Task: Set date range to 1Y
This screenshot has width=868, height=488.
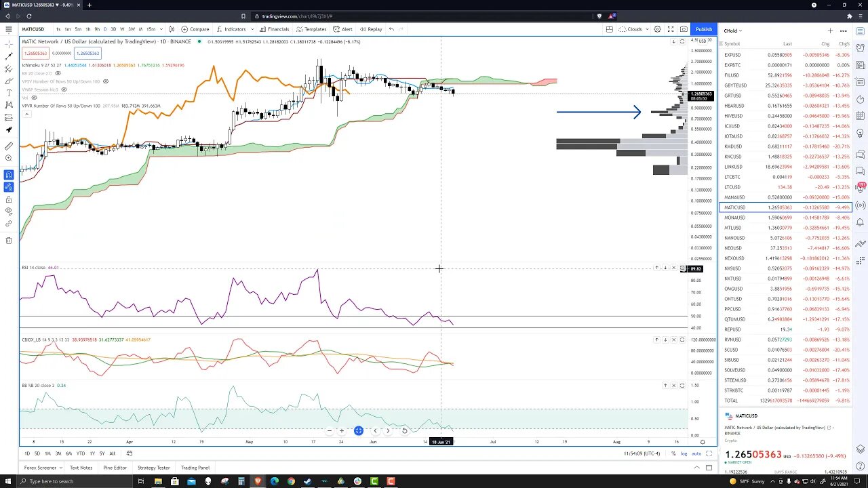Action: pyautogui.click(x=92, y=453)
